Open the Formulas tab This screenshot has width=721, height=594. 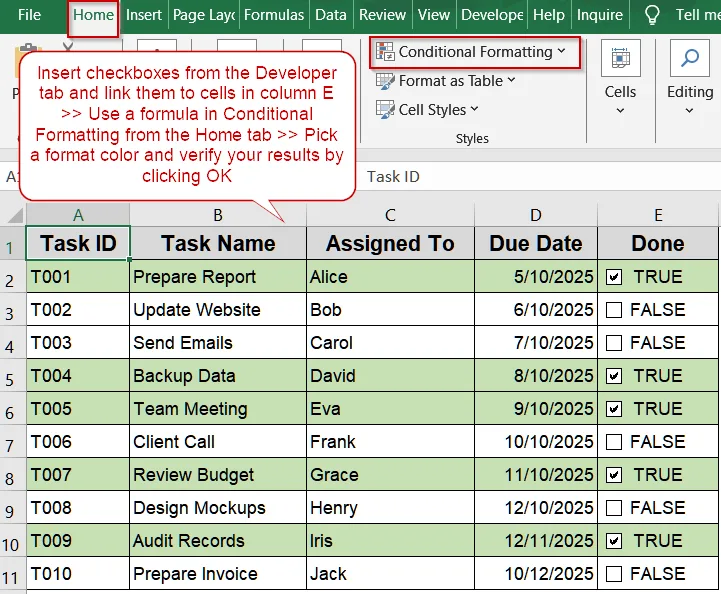tap(274, 15)
